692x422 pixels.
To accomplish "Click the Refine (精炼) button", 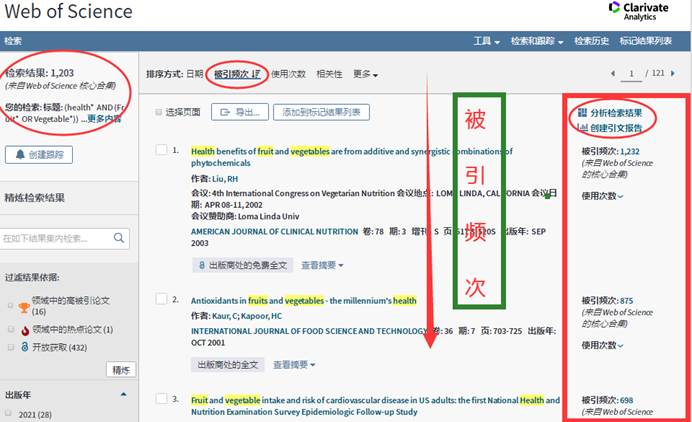I will coord(121,369).
